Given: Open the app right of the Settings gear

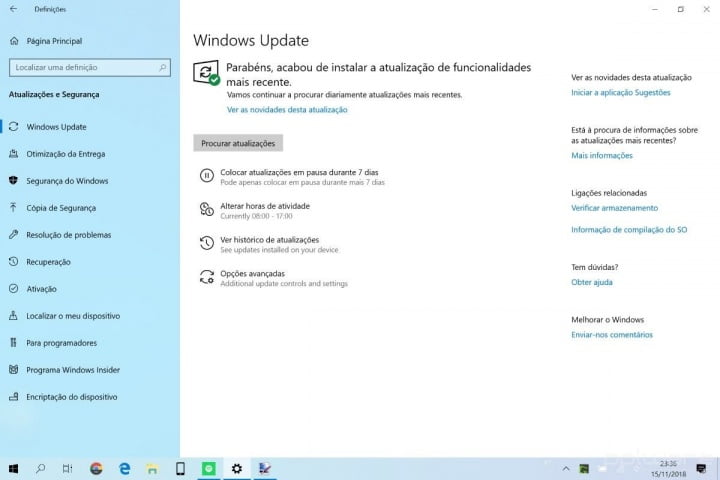Looking at the screenshot, I should (x=265, y=469).
